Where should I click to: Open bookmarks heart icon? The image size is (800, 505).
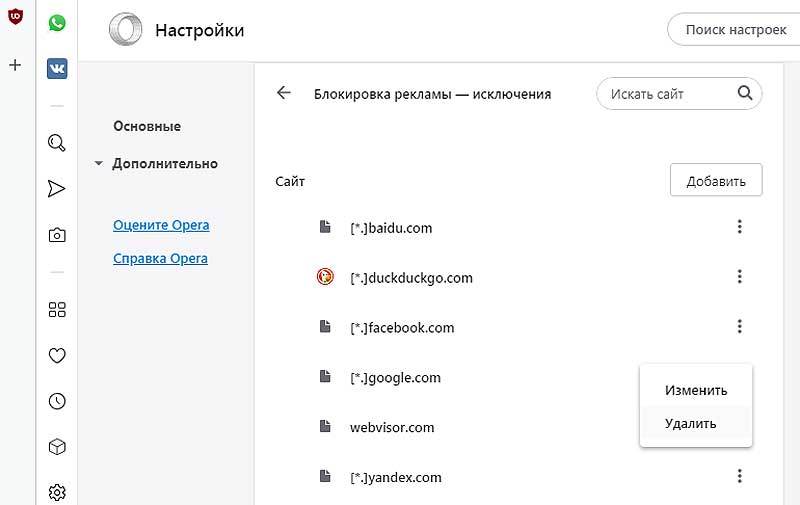click(x=57, y=355)
